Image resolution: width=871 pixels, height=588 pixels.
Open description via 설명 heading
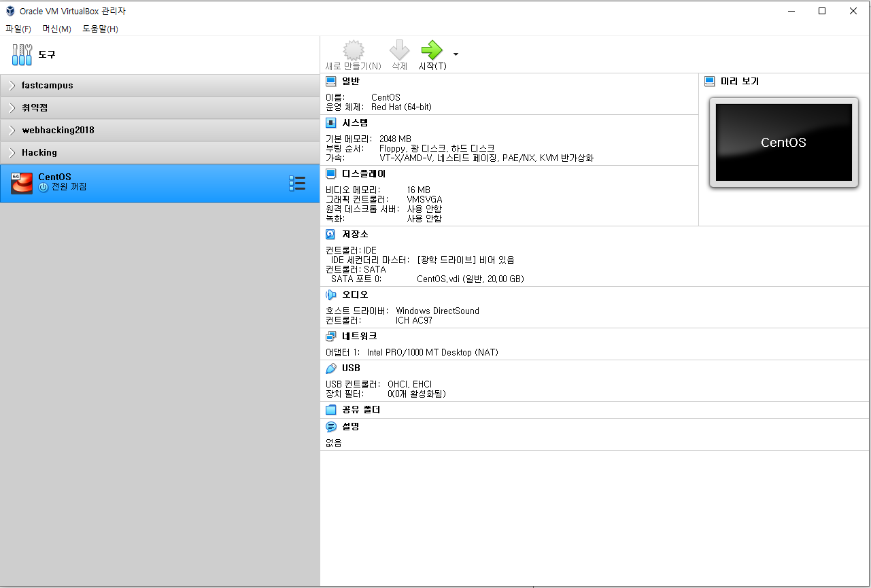tap(351, 427)
